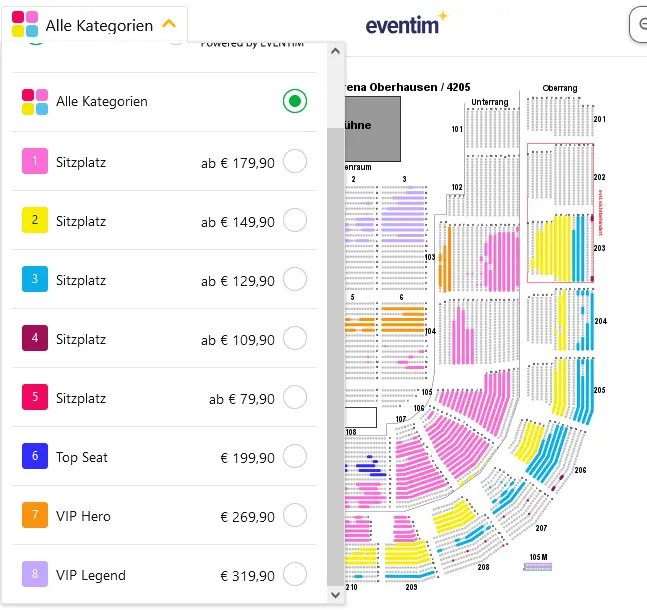Click the maroon category 4 icon
This screenshot has height=613, width=647.
click(x=35, y=338)
